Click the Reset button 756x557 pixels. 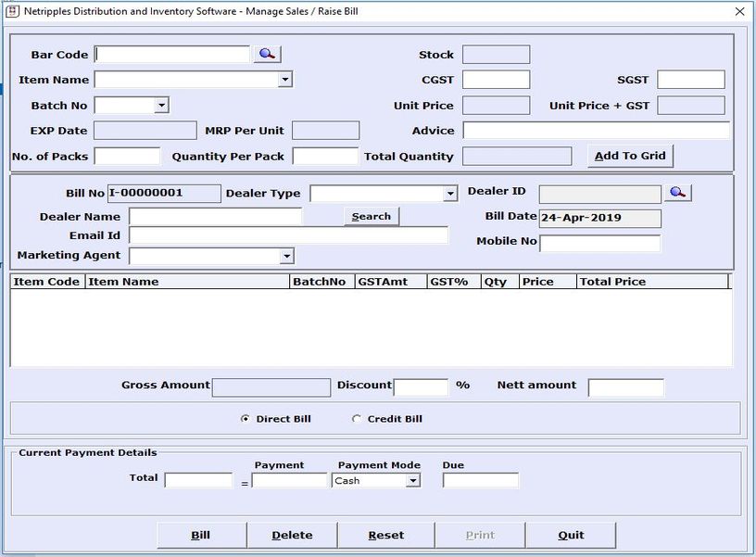385,536
